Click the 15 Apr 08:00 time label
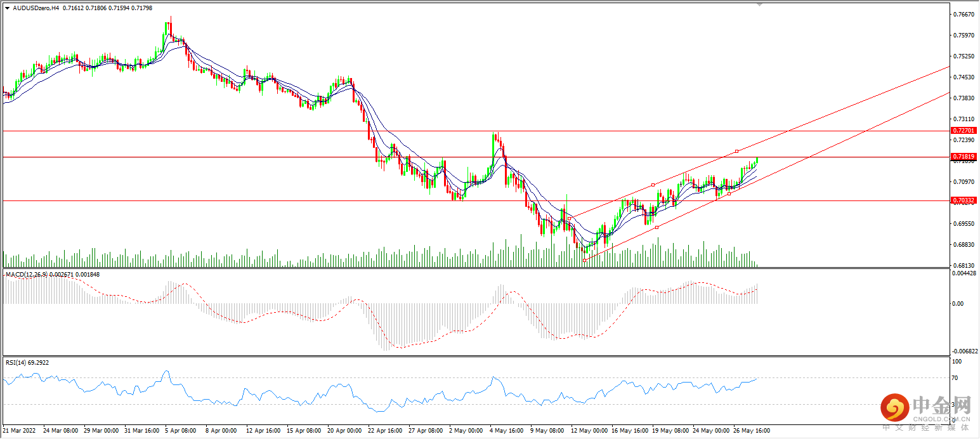This screenshot has width=980, height=439. point(303,431)
